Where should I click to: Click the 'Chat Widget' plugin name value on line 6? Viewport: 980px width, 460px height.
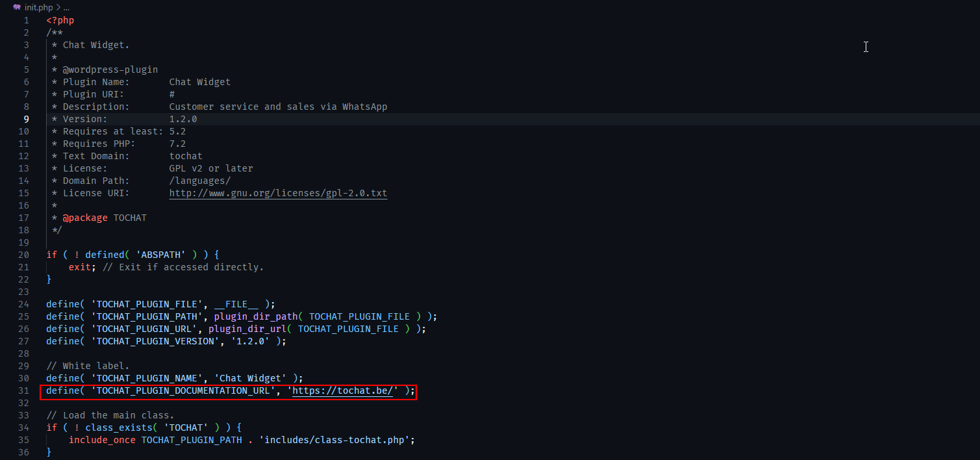200,82
